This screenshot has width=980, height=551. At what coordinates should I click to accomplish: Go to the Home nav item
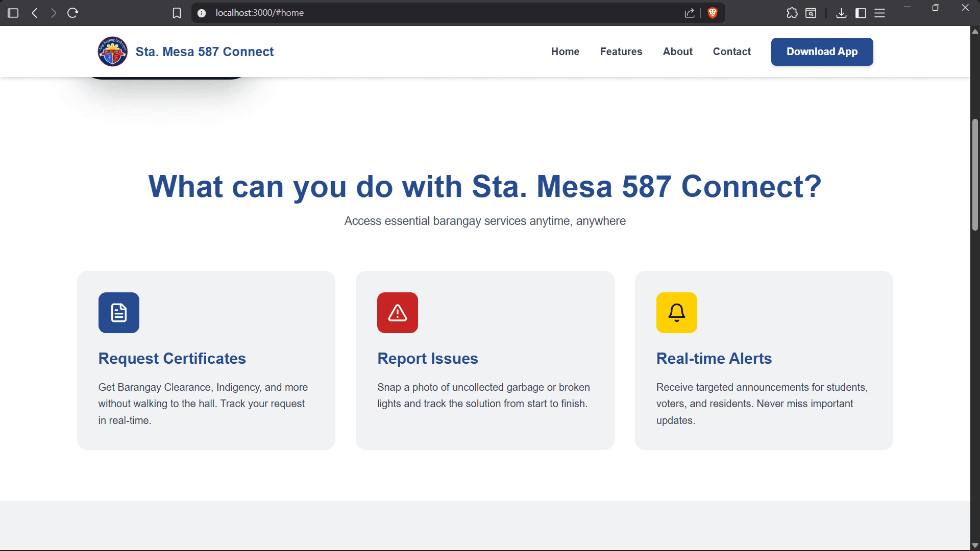(565, 52)
